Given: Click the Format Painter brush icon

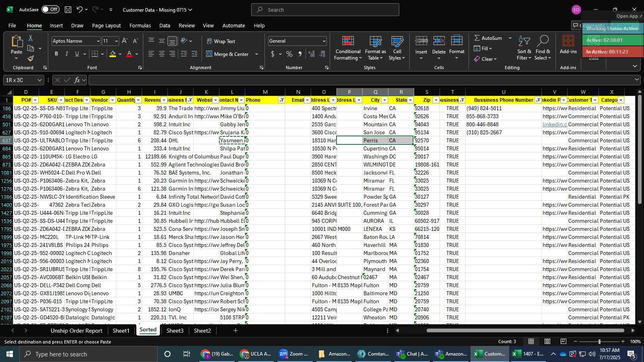Looking at the screenshot, I should point(31,58).
